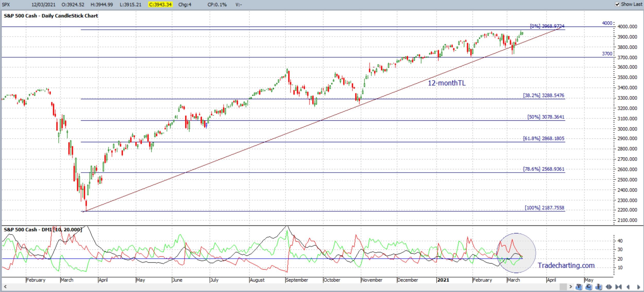Click the S&P 500 Cash DMI indicator title
The width and height of the screenshot is (644, 292).
43,230
